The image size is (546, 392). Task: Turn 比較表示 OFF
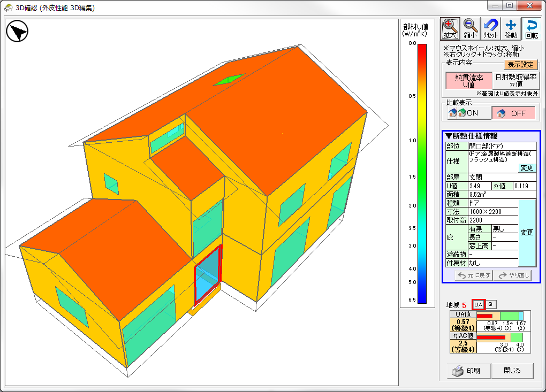pos(513,113)
